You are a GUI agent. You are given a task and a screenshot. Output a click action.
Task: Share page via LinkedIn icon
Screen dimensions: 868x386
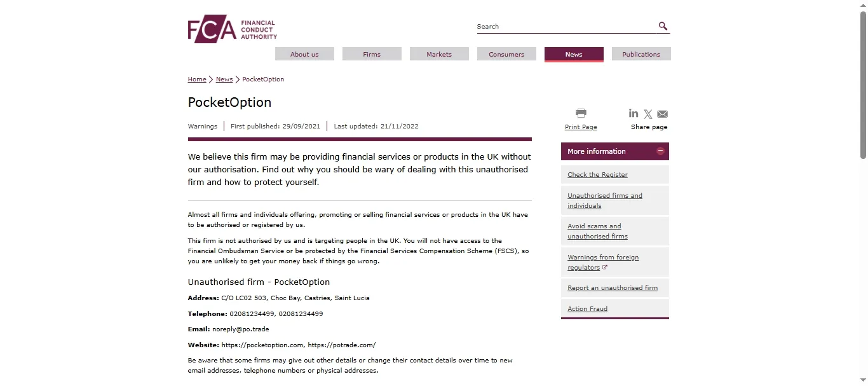pyautogui.click(x=634, y=113)
